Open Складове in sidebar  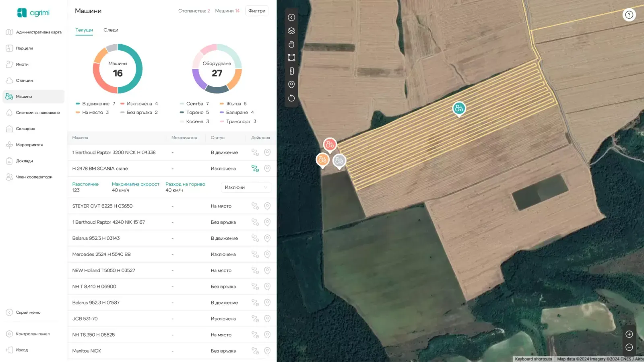(34, 129)
